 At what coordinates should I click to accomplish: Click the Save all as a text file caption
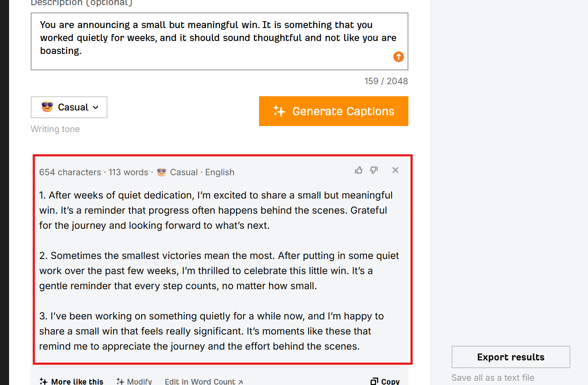coord(493,378)
